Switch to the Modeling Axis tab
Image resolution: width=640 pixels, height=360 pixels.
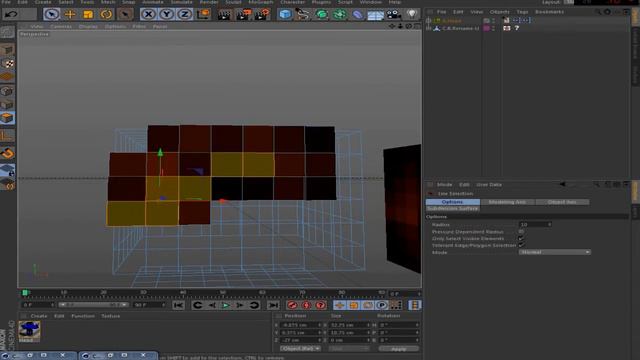507,202
